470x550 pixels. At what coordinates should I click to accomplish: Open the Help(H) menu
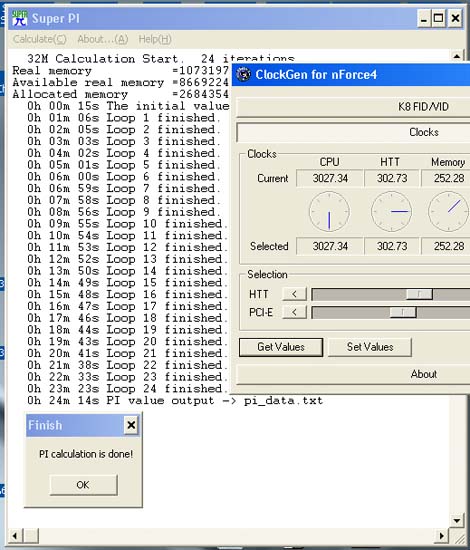[x=155, y=39]
